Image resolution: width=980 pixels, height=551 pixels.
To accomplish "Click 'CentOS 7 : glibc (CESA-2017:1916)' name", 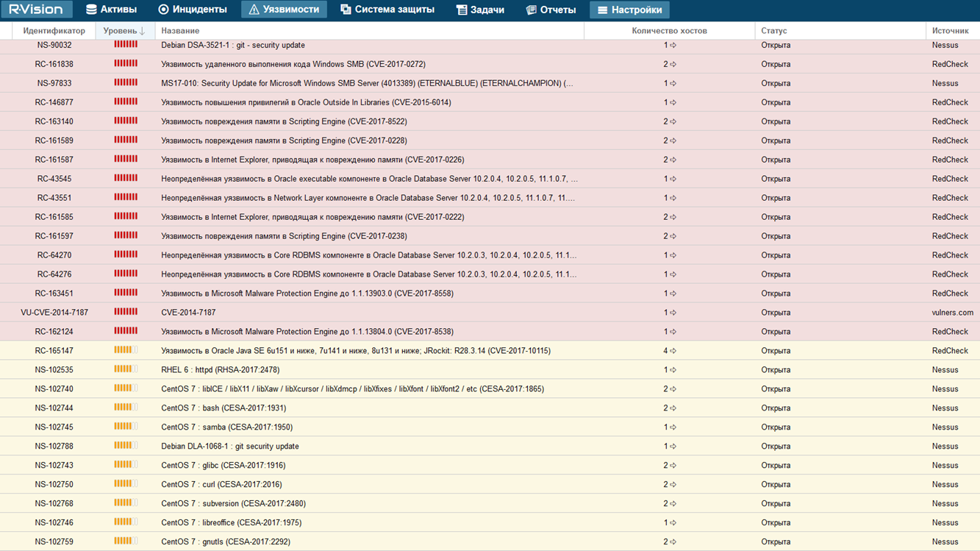I will click(223, 466).
